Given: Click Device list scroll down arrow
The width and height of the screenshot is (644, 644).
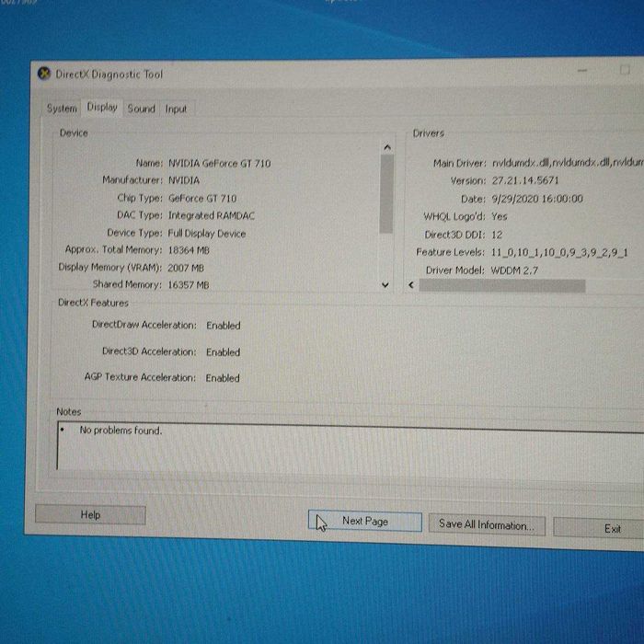Looking at the screenshot, I should click(385, 284).
